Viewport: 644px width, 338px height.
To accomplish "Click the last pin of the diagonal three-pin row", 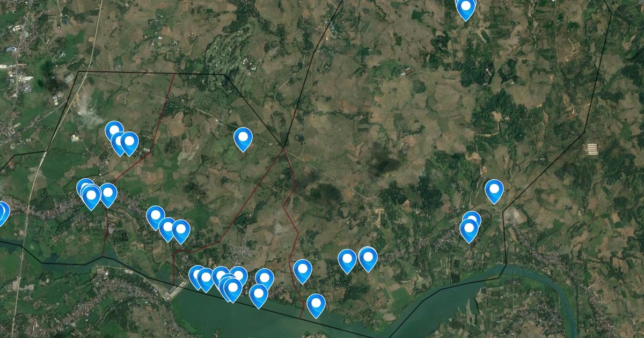I will pos(181,231).
